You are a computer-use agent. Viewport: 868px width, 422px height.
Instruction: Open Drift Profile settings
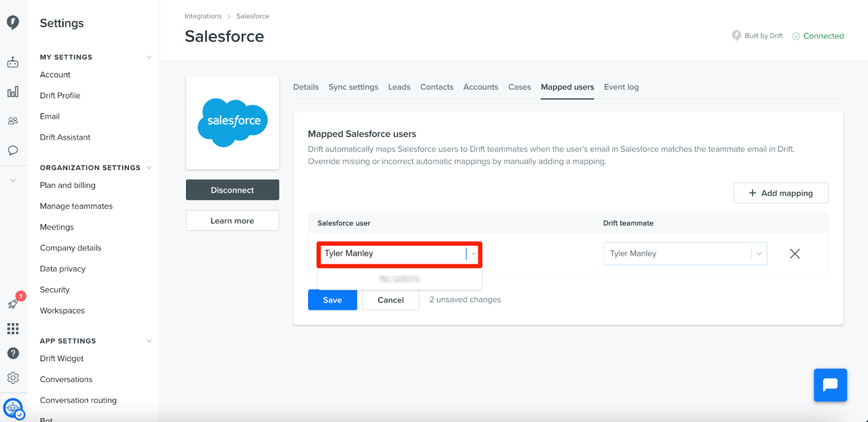[60, 96]
